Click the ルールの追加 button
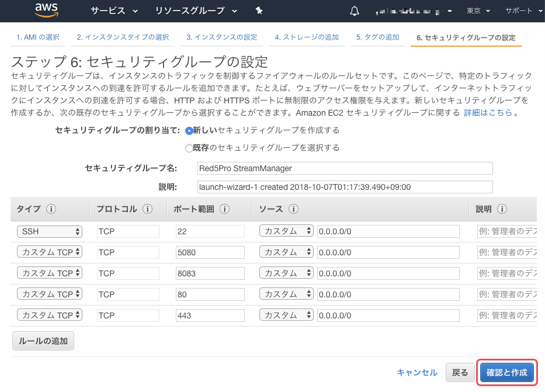Screen dimensions: 545x392 click(43, 341)
